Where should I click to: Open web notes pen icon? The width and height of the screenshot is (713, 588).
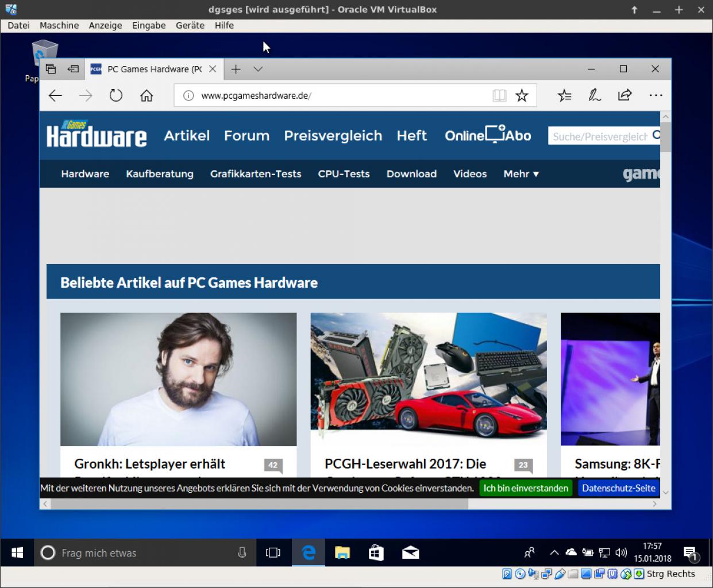595,96
